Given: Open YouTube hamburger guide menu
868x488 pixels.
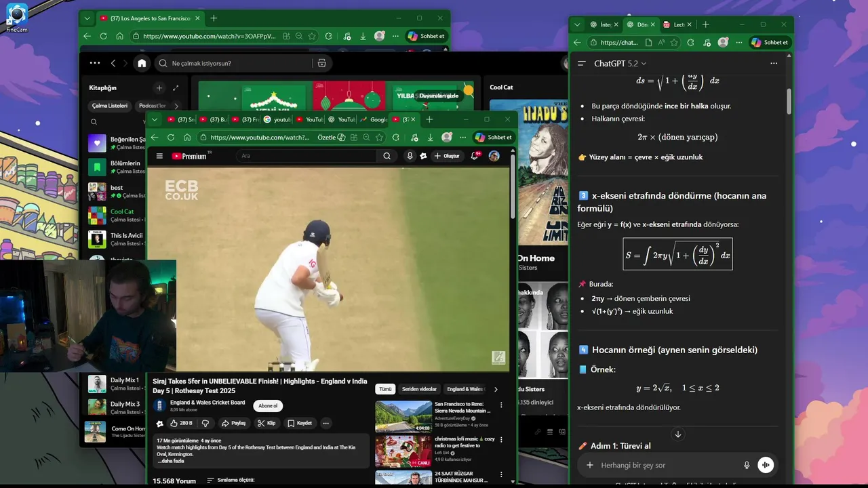Looking at the screenshot, I should (159, 156).
